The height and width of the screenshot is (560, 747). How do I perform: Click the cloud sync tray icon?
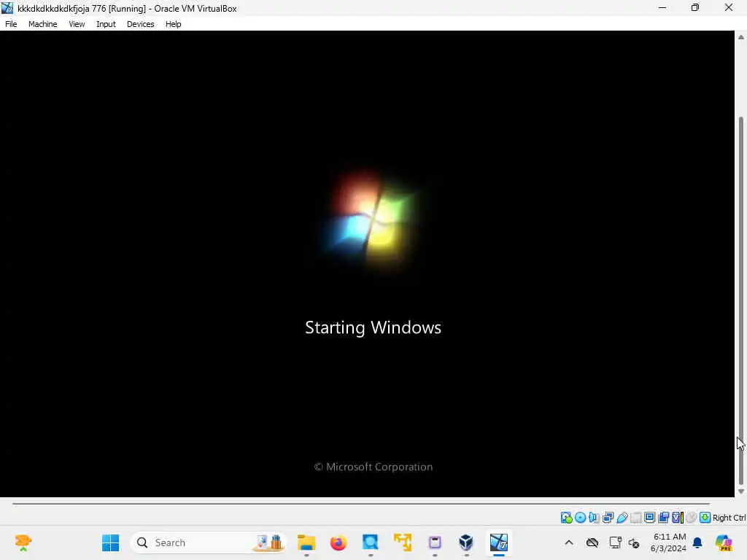(x=592, y=542)
